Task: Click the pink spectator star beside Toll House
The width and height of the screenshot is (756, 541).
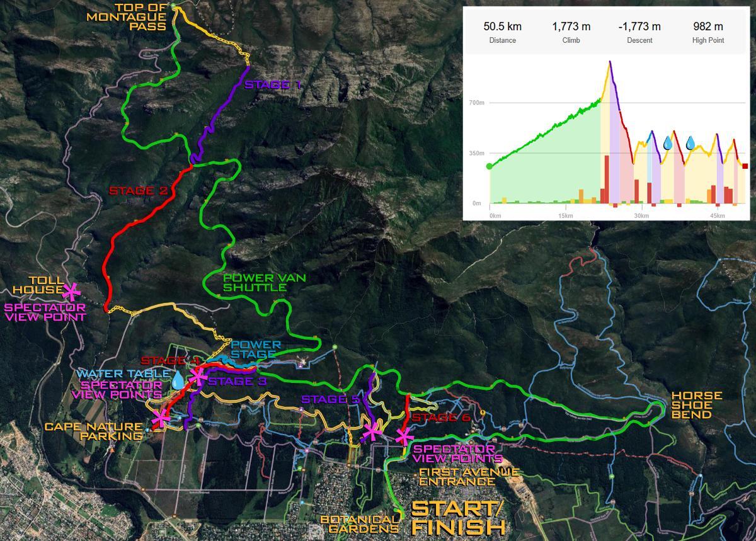Action: pyautogui.click(x=71, y=290)
